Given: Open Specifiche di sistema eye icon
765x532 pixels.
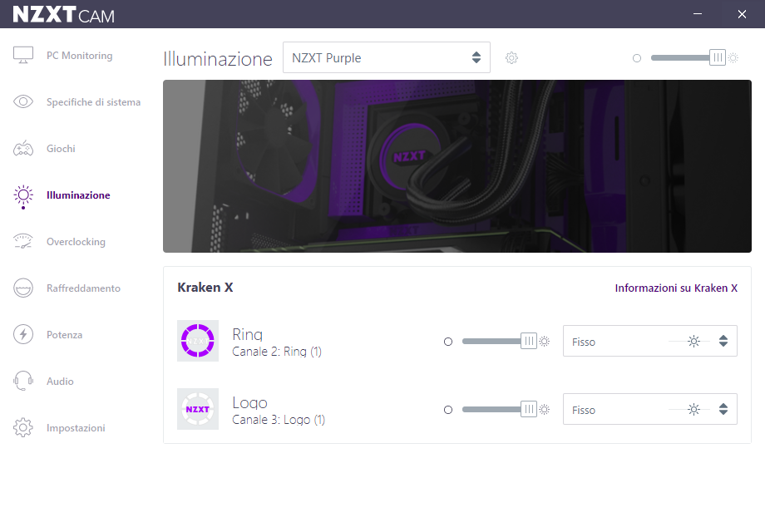Looking at the screenshot, I should 23,102.
